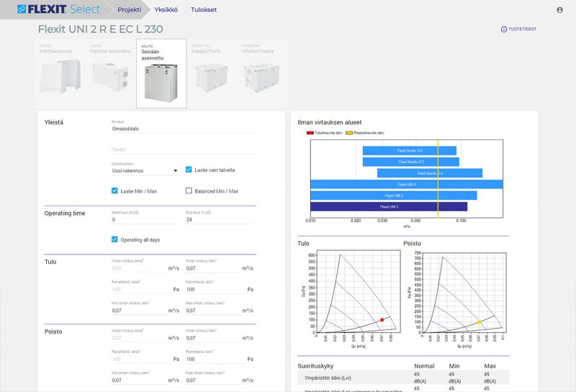Select the Kattoon asennettu unit image

(110, 76)
